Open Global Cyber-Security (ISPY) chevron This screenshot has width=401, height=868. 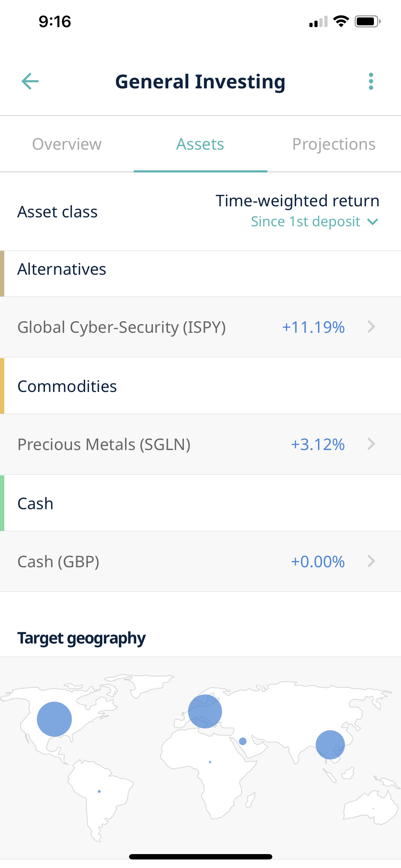tap(371, 327)
